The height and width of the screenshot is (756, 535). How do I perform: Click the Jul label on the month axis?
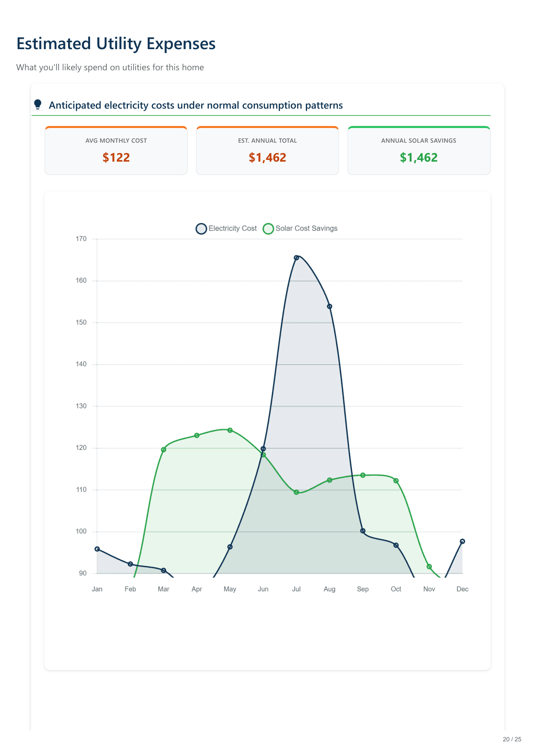coord(296,589)
